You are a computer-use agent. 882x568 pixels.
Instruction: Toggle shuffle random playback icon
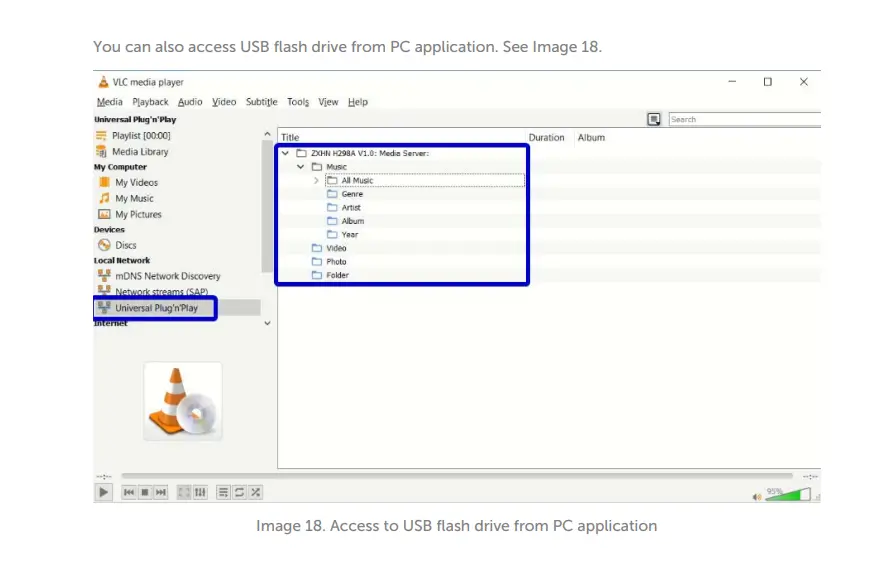255,493
